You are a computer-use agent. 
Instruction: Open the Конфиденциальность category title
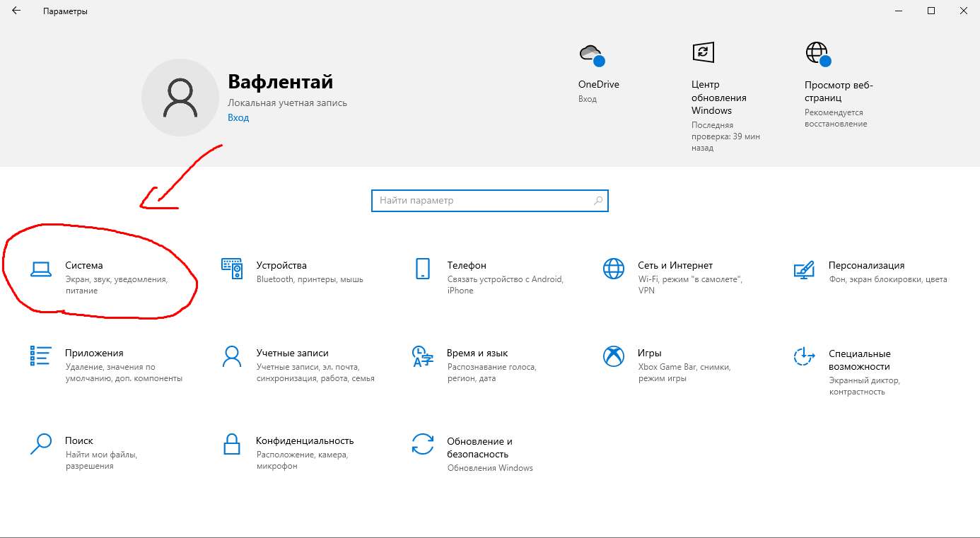coord(305,440)
